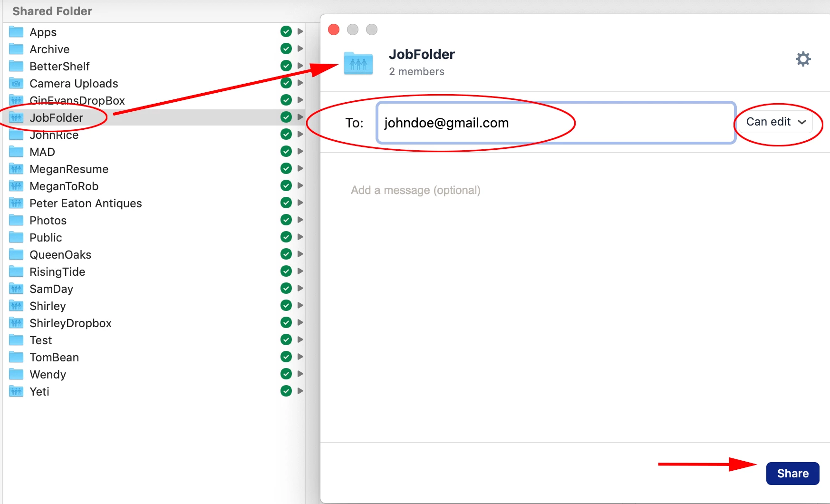The height and width of the screenshot is (504, 830).
Task: Click the sync checkmark beside Public
Action: point(286,237)
